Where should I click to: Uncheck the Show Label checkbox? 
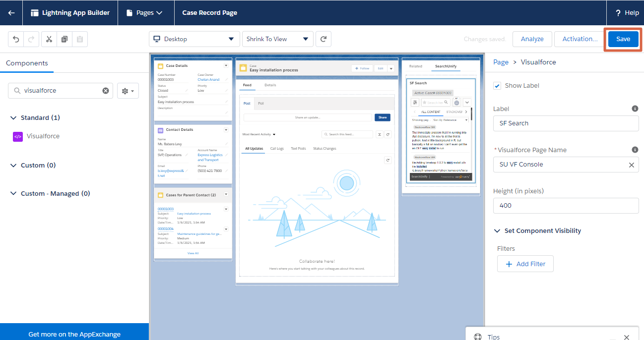(x=497, y=86)
